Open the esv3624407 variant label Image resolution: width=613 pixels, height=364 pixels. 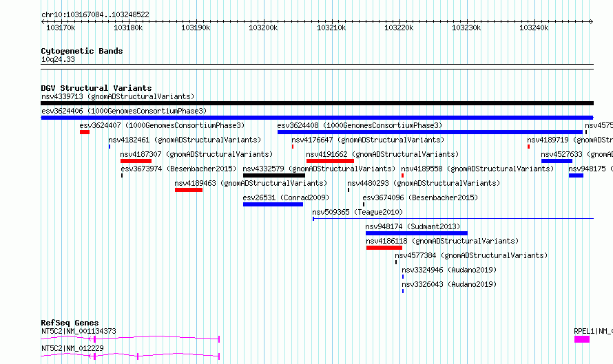pyautogui.click(x=162, y=125)
